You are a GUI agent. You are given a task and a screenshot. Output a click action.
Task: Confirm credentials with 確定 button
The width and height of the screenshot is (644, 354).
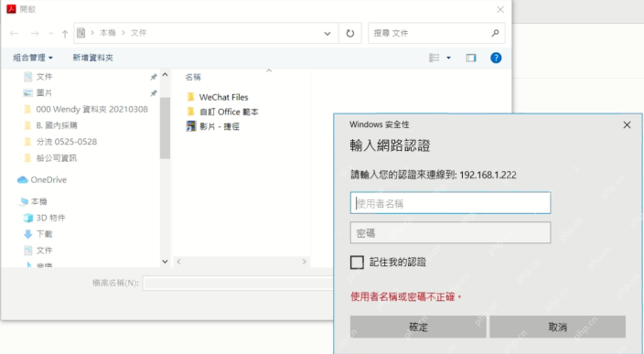tap(418, 327)
